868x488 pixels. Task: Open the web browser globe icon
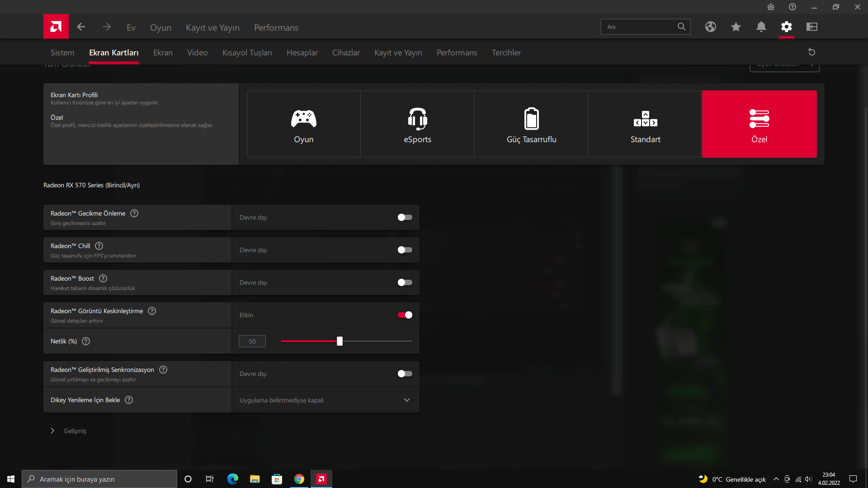(x=710, y=27)
